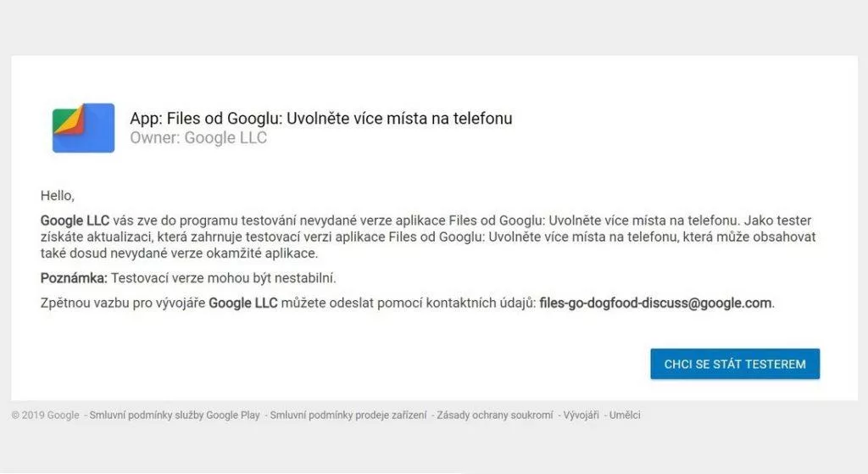Click the Files by Google app icon

click(84, 127)
